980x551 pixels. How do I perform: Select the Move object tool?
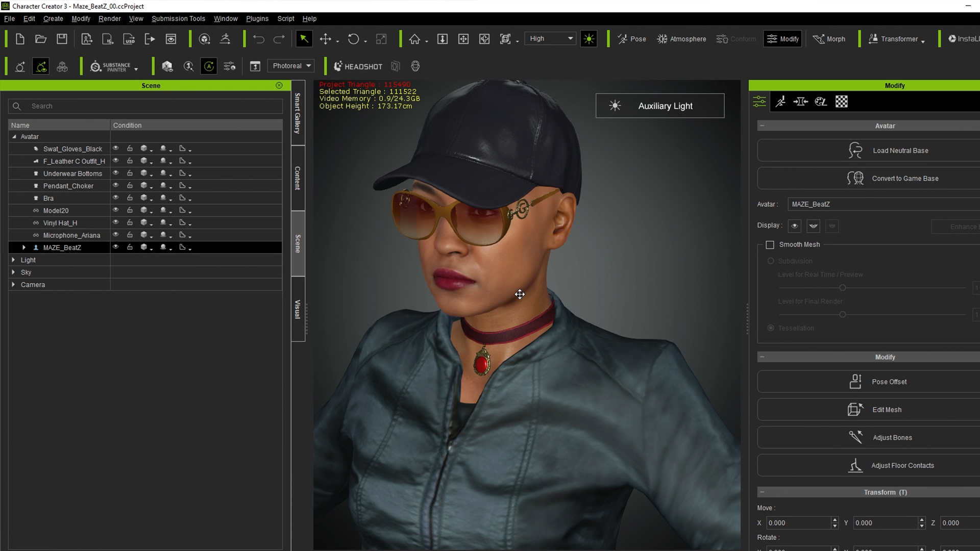pyautogui.click(x=325, y=39)
